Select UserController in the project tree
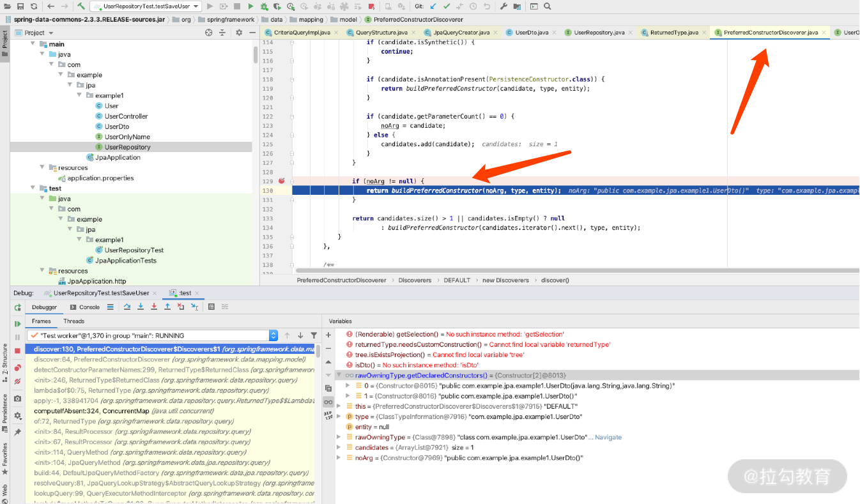Image resolution: width=860 pixels, height=504 pixels. point(126,116)
